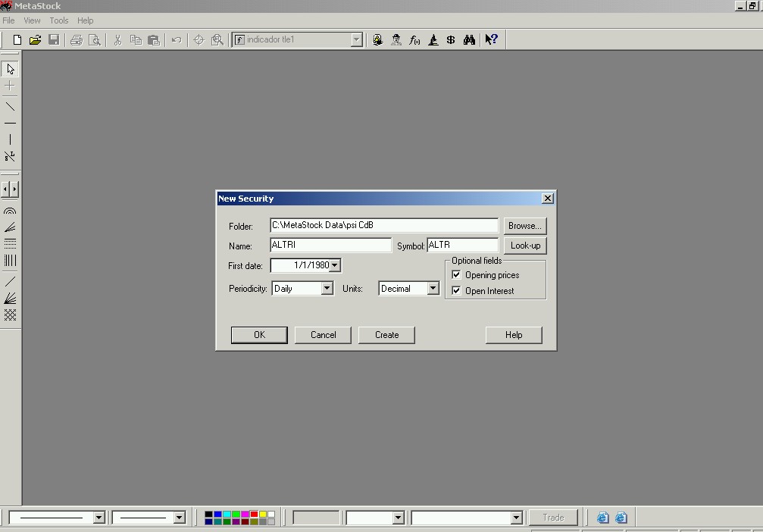Image resolution: width=763 pixels, height=532 pixels.
Task: Expand the First date picker arrow
Action: click(335, 265)
